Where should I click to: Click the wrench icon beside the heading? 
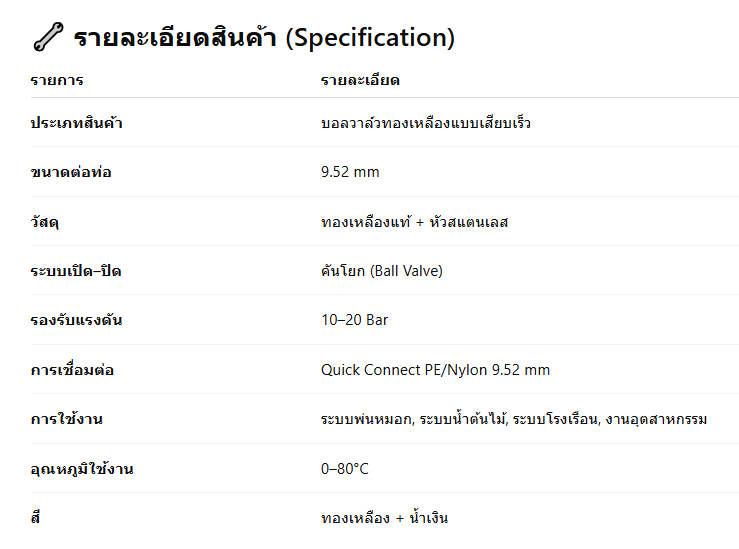click(46, 38)
